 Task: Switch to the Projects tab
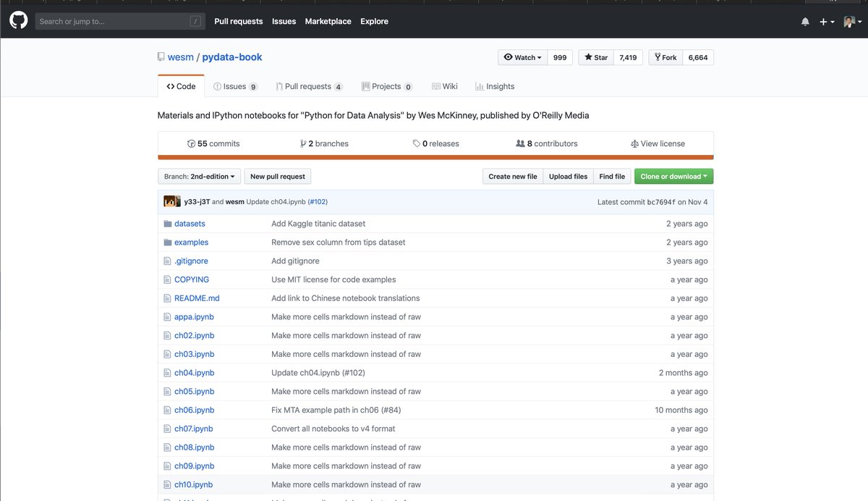[387, 86]
